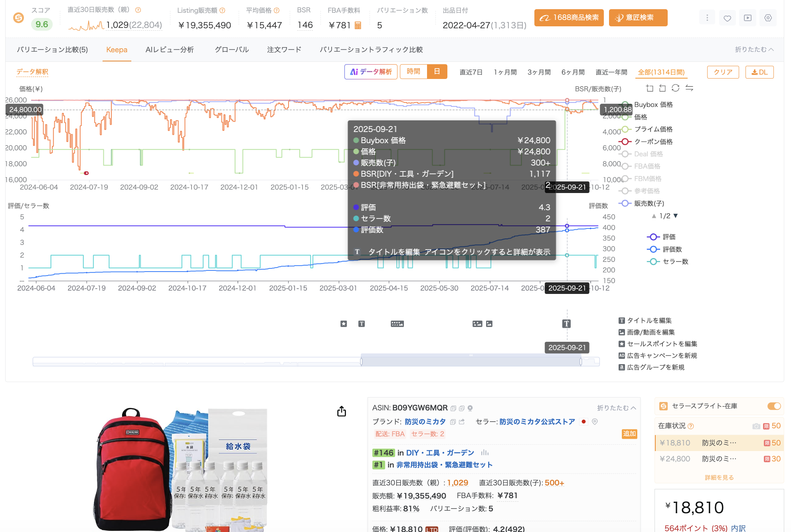The height and width of the screenshot is (532, 791).
Task: Click the video play icon in header
Action: 747,18
